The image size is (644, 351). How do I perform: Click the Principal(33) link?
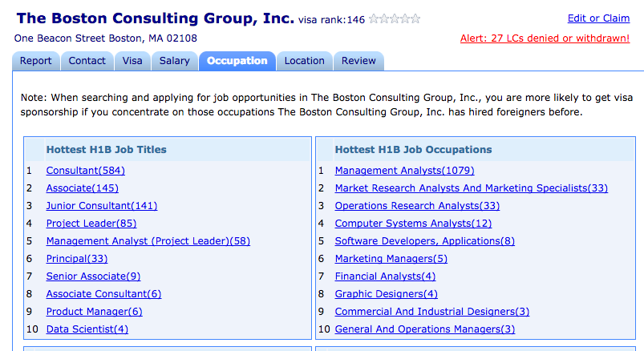point(77,259)
